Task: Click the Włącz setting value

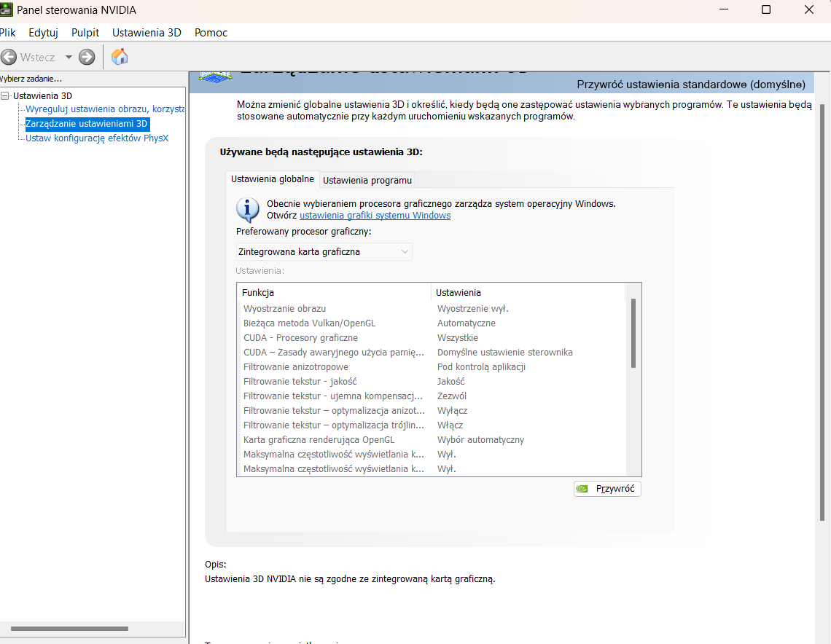Action: coord(450,425)
